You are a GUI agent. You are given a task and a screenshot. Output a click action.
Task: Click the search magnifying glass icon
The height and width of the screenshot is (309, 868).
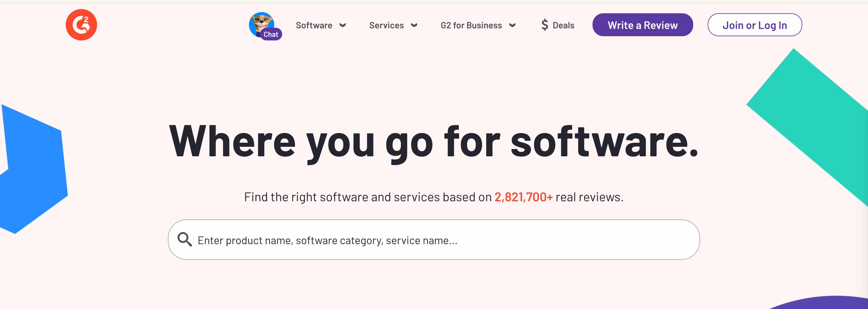coord(185,240)
